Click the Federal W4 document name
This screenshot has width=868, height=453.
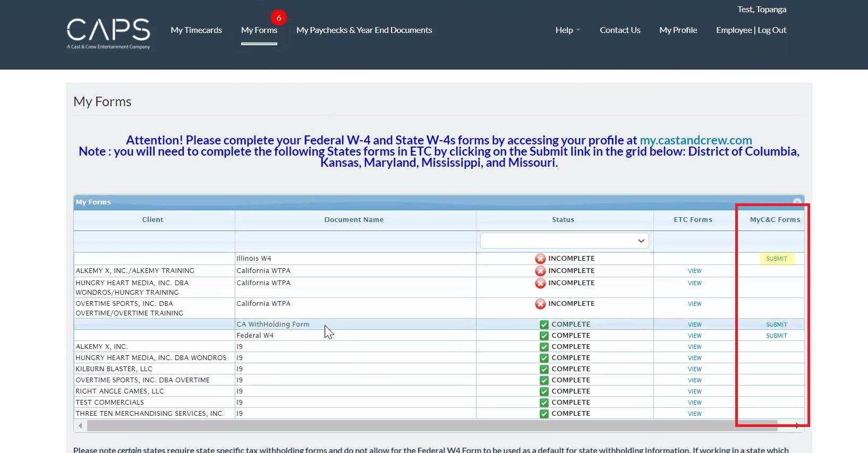tap(255, 336)
